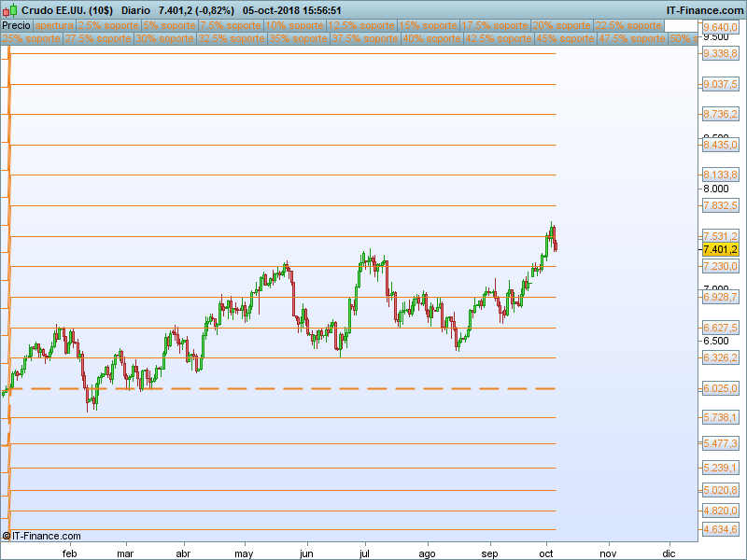Select the 'apertura' indicator label
The width and height of the screenshot is (747, 560).
pos(54,25)
